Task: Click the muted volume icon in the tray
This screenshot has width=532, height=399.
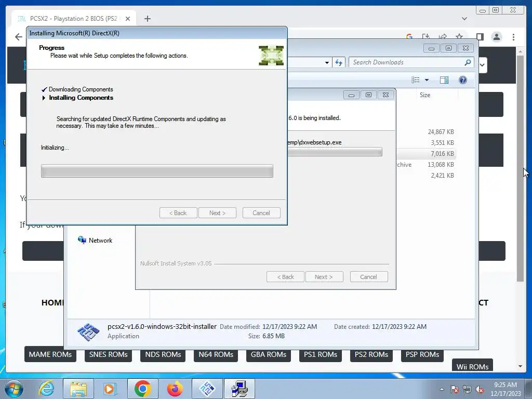Action: pos(480,390)
